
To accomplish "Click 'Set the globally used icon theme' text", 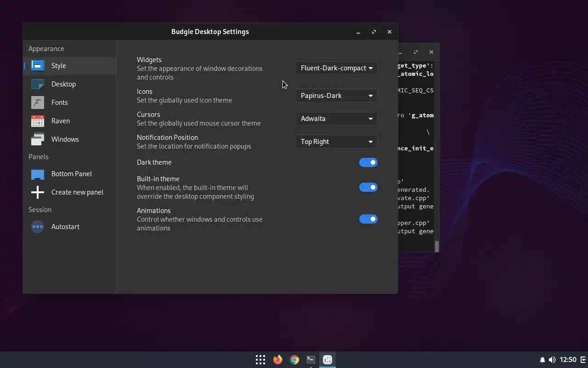I will pos(185,100).
